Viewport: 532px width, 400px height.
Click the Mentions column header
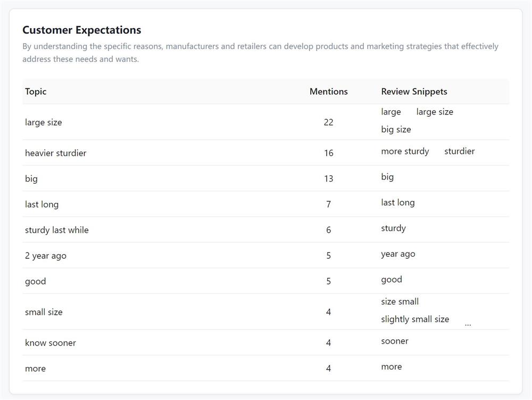(328, 92)
